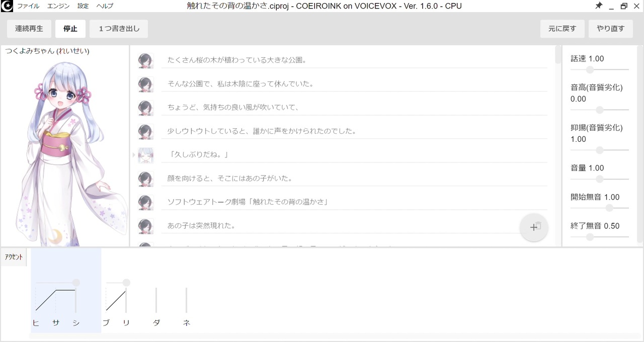This screenshot has width=644, height=342.
Task: Click the 音高 slider
Action: pyautogui.click(x=600, y=110)
